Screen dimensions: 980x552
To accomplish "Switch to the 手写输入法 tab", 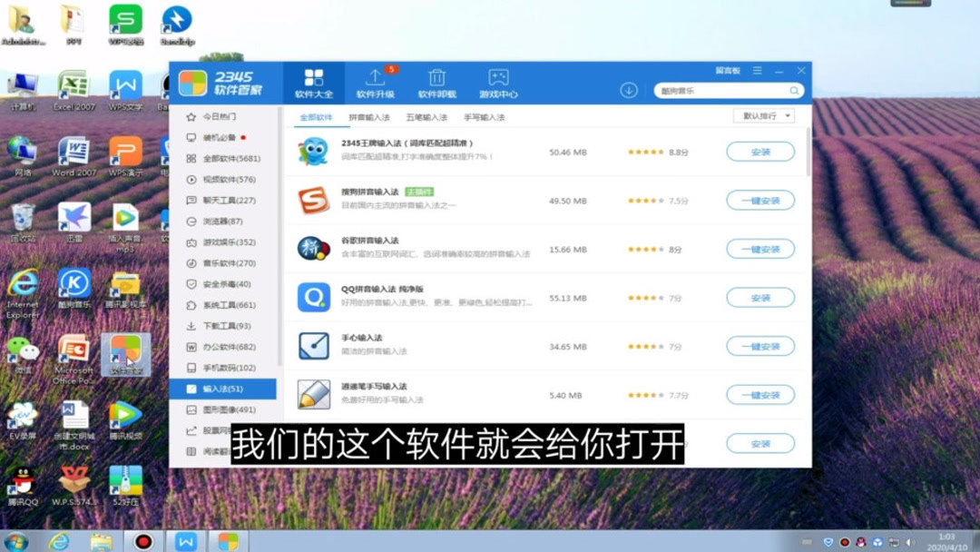I will (484, 116).
